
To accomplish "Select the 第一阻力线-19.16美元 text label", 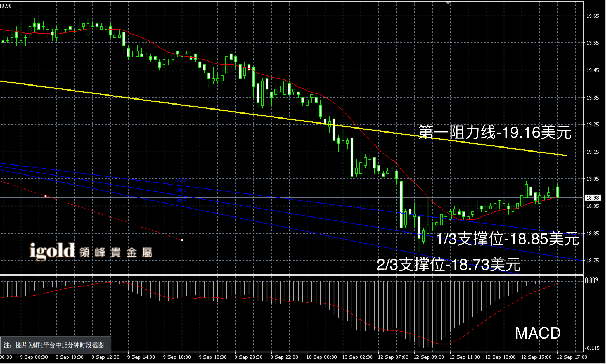I will [x=494, y=132].
